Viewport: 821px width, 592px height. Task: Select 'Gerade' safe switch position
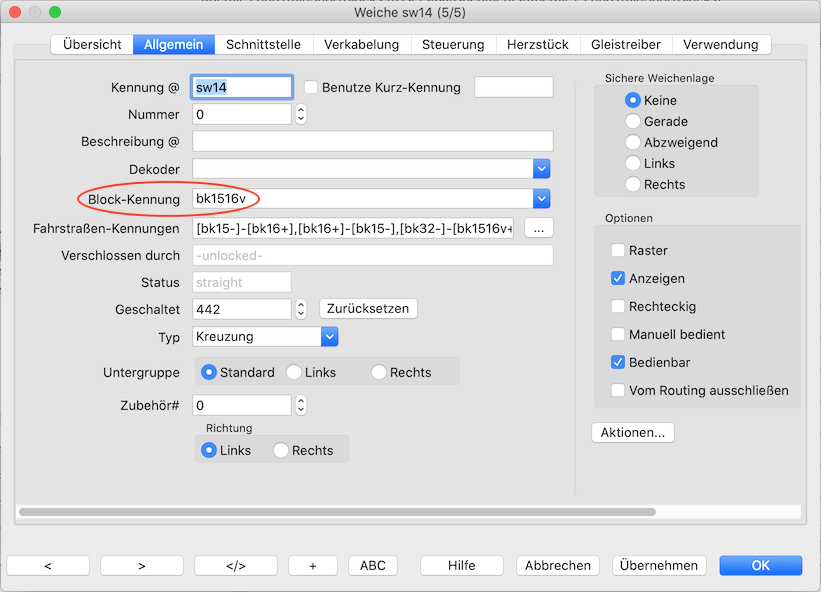(x=632, y=121)
